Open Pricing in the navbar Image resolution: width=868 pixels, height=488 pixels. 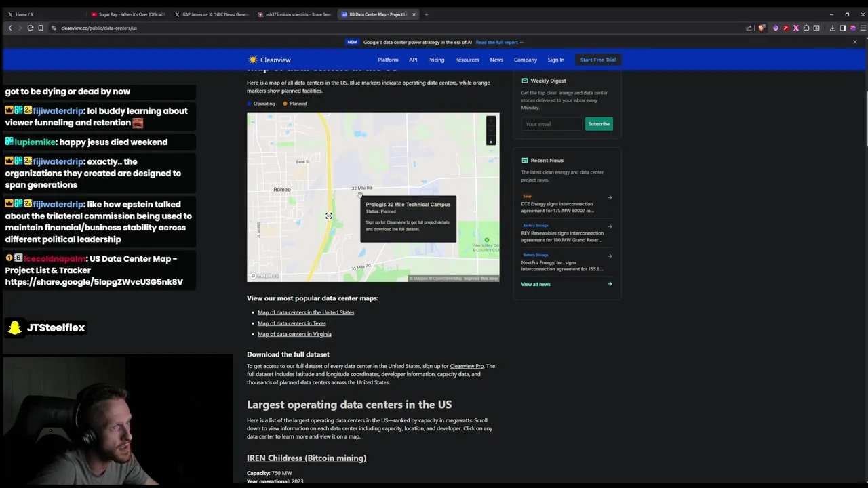click(x=436, y=60)
